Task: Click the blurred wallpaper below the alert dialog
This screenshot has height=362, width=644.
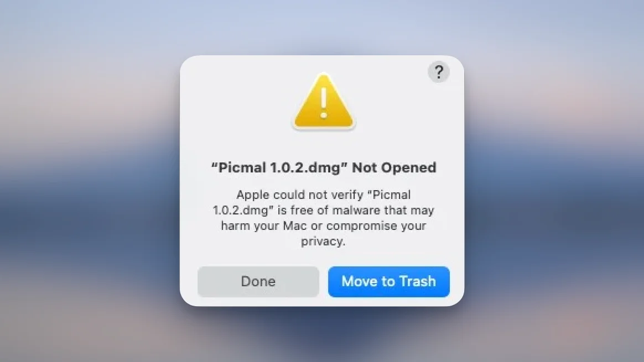Action: point(322,334)
